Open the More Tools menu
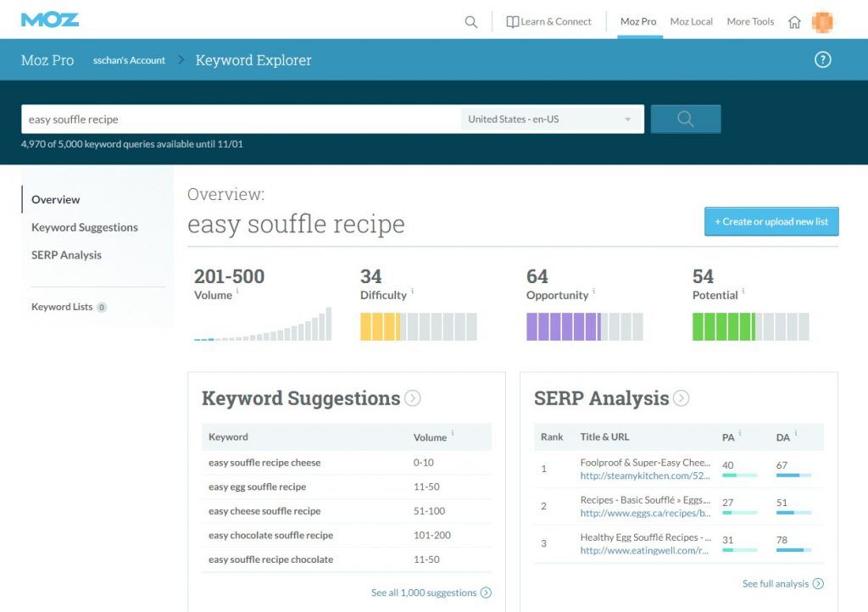 [x=750, y=21]
